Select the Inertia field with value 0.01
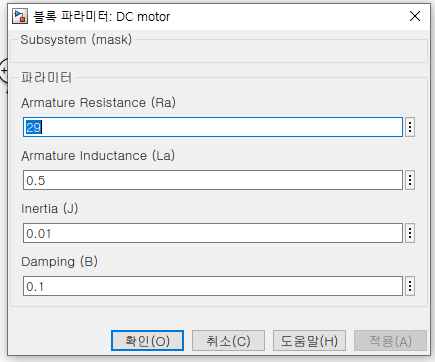The width and height of the screenshot is (435, 362). 213,233
